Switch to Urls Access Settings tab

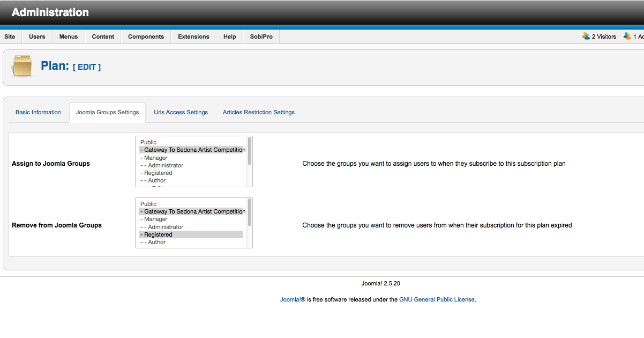(181, 112)
